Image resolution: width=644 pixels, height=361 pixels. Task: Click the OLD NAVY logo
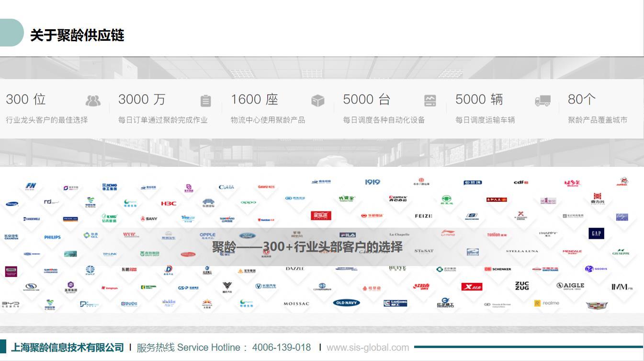(346, 303)
